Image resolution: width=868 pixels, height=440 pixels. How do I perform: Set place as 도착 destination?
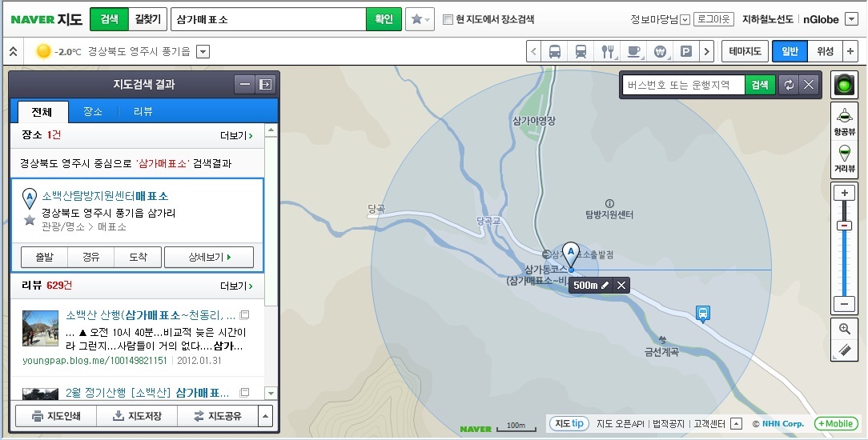[x=138, y=257]
